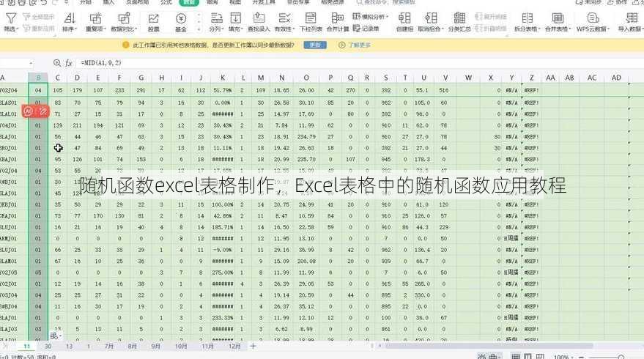
Task: Click the 了解更多 link
Action: point(360,45)
